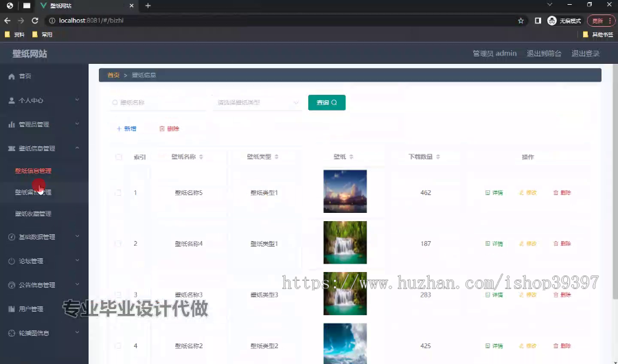
Task: Click the 查询 search button
Action: click(x=327, y=102)
